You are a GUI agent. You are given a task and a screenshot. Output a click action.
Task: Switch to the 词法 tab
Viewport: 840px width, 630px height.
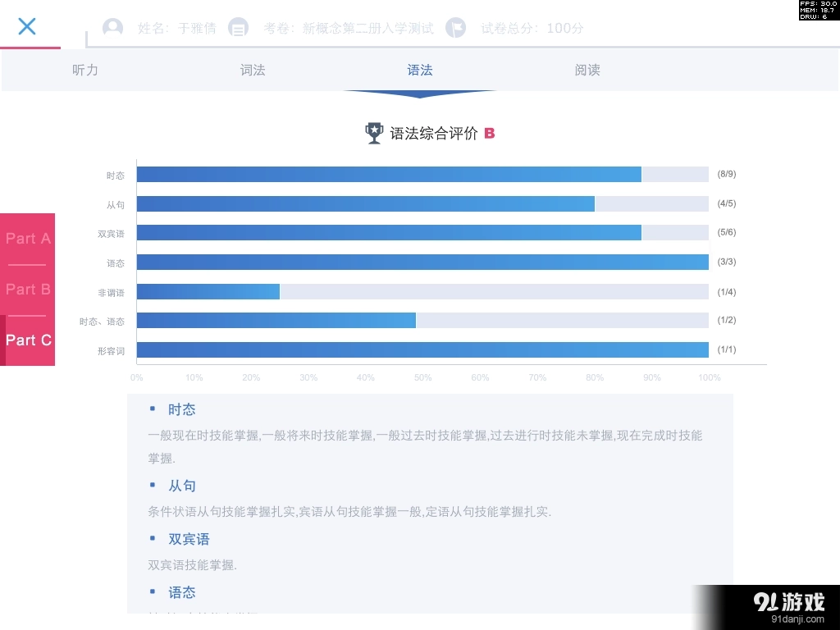pyautogui.click(x=253, y=70)
